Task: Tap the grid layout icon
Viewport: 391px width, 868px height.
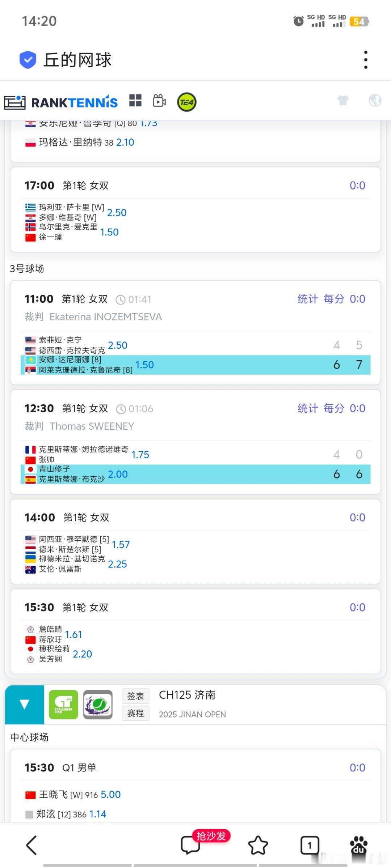Action: (x=135, y=101)
